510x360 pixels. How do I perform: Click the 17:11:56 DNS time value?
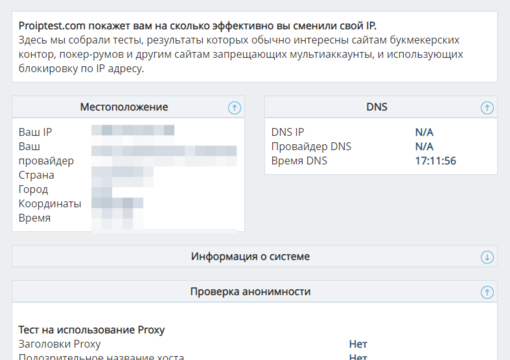coord(436,161)
